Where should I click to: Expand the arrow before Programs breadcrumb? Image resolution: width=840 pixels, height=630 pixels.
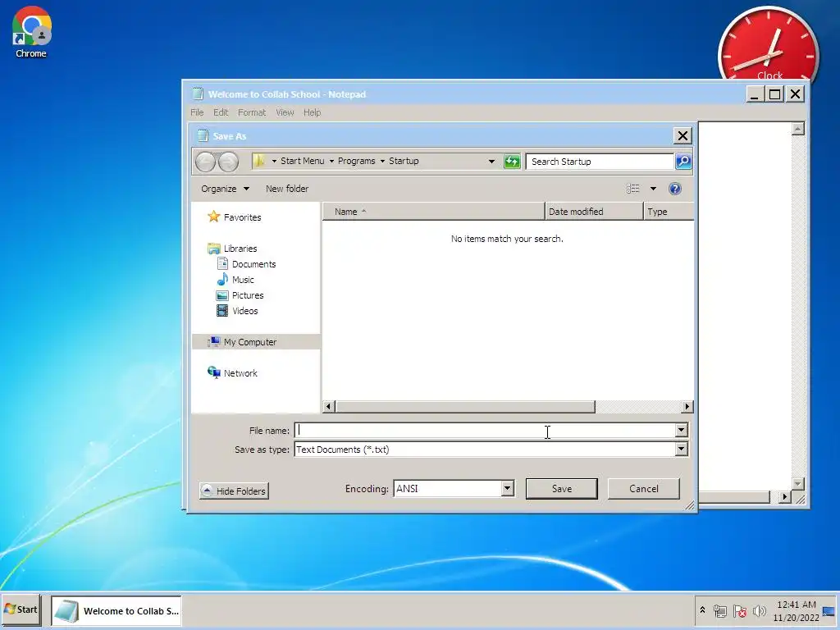pyautogui.click(x=331, y=161)
